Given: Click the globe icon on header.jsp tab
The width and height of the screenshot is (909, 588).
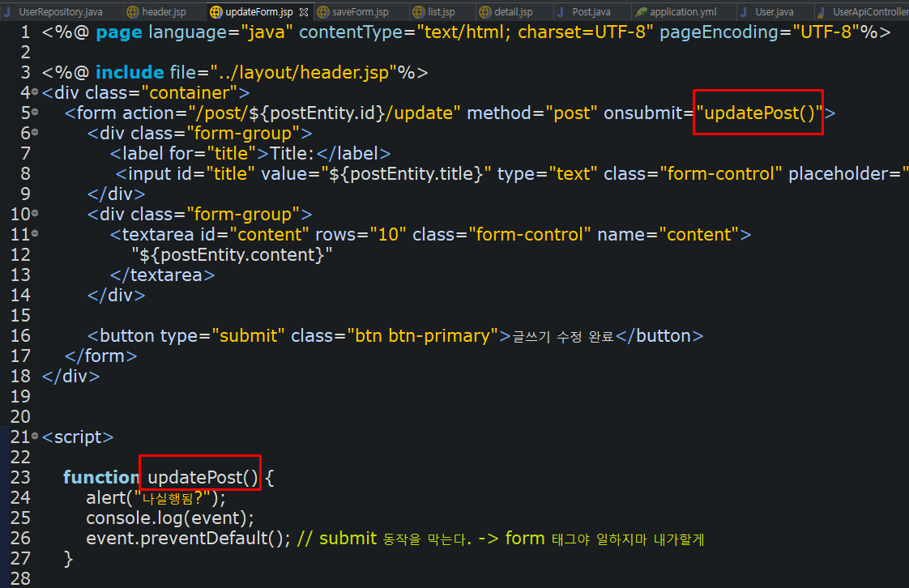Looking at the screenshot, I should (130, 11).
